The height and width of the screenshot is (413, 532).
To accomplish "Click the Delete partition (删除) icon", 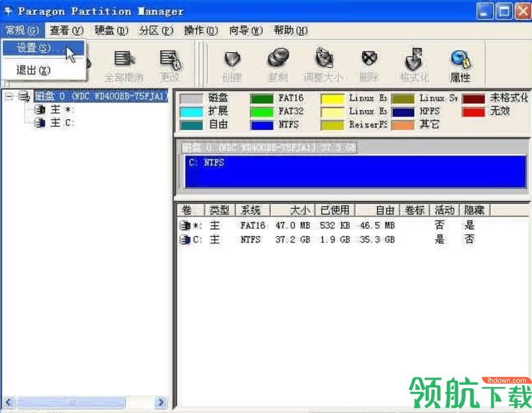I will tap(369, 58).
